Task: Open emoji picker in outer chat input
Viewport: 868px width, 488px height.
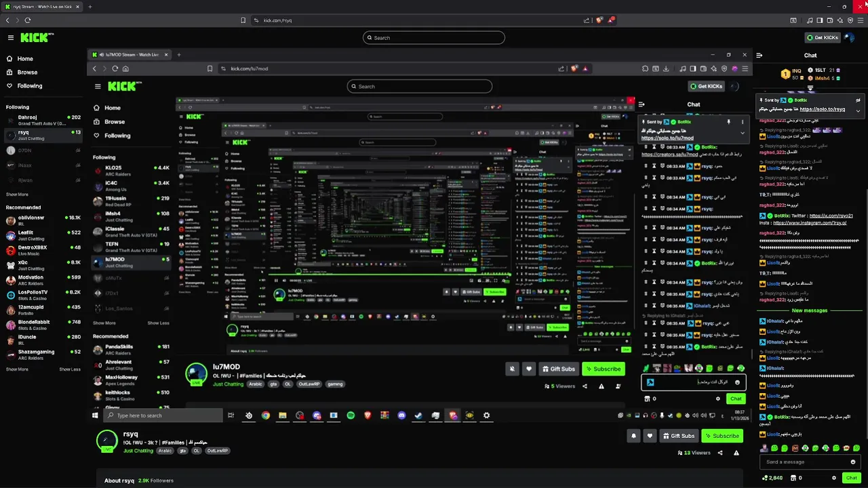Action: pyautogui.click(x=853, y=462)
